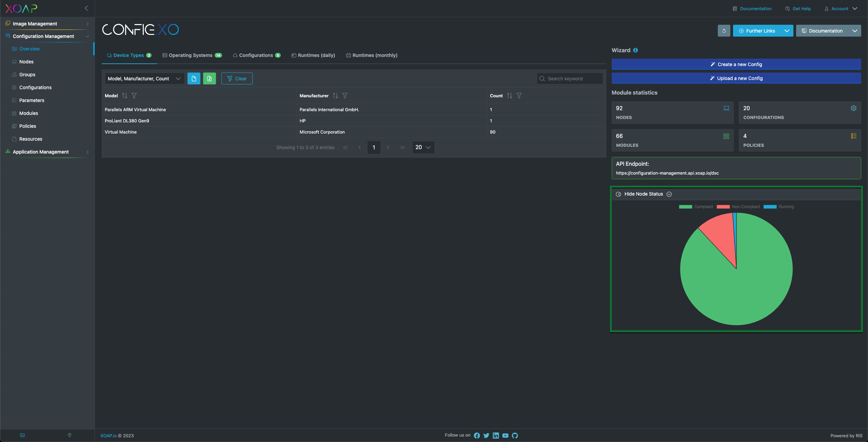Open Runtimes (monthly) tab
Screen dimensions: 868x442
click(372, 55)
